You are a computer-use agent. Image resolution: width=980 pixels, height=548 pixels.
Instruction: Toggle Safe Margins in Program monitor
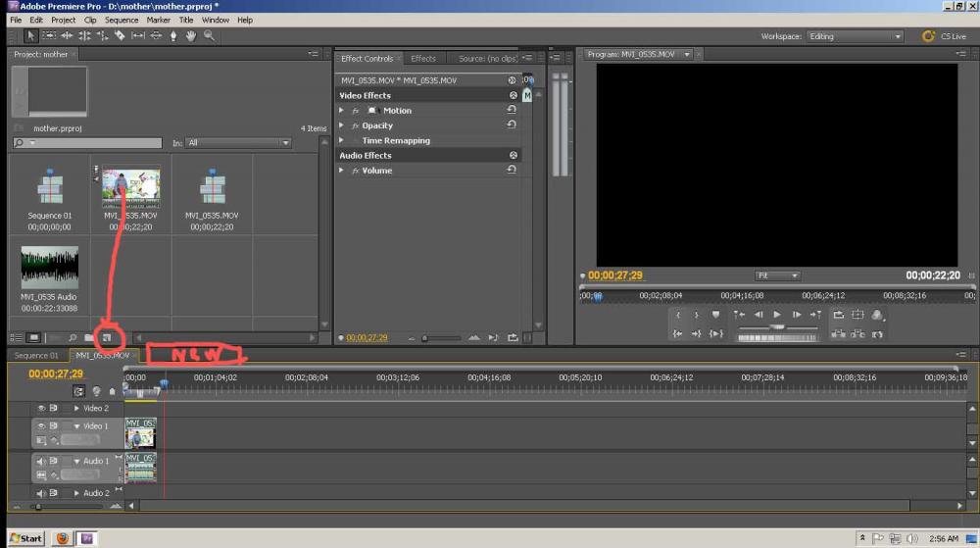(857, 315)
